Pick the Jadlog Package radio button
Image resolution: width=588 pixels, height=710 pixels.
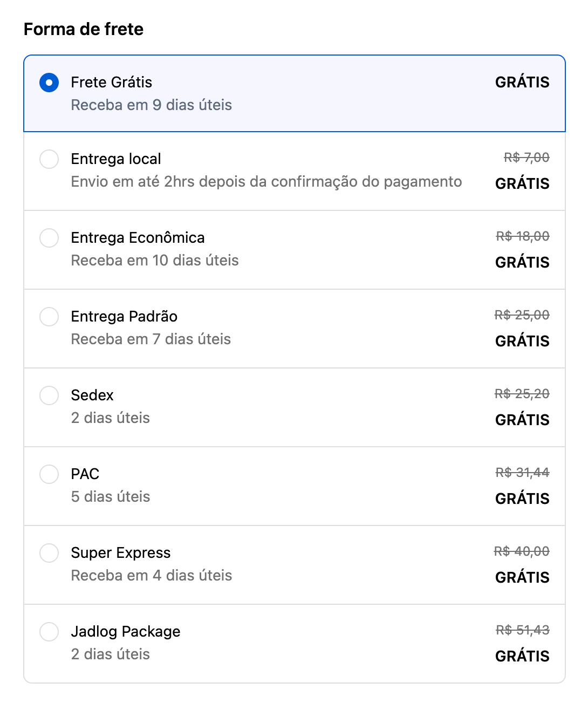point(49,632)
